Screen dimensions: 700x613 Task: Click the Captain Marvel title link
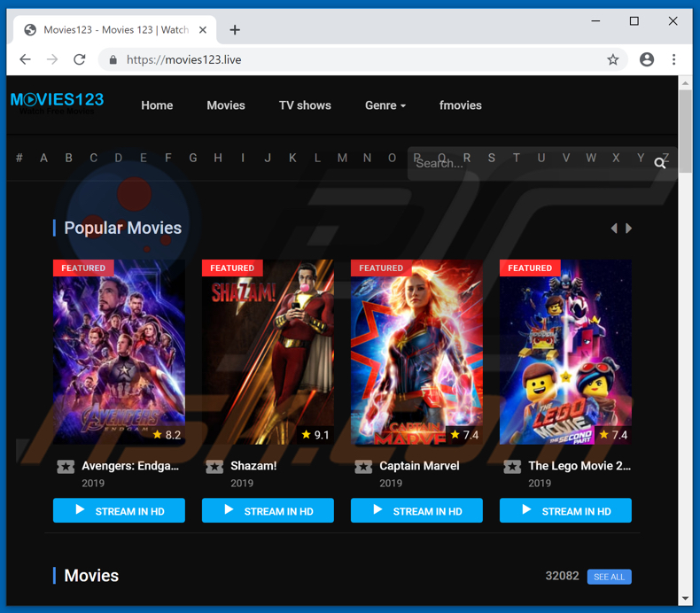419,466
